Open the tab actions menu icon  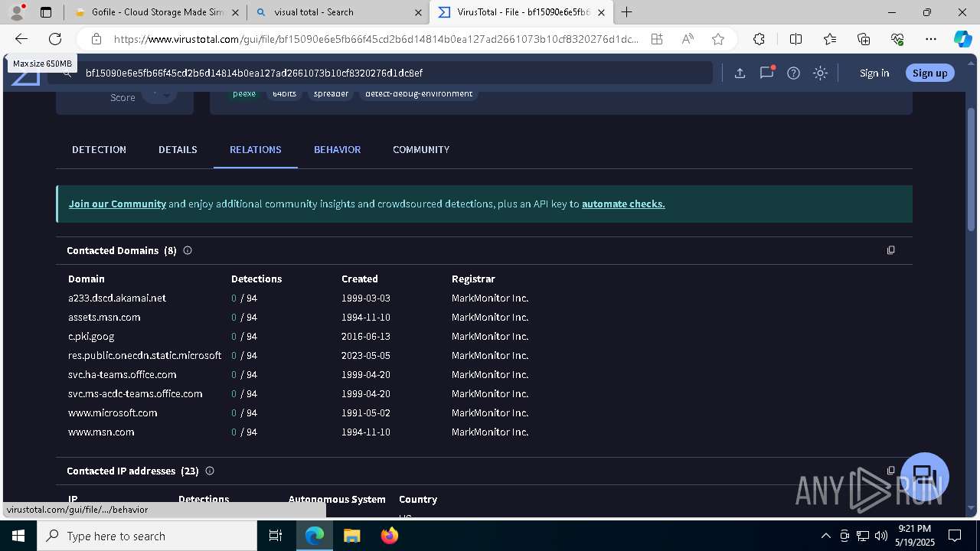point(46,12)
